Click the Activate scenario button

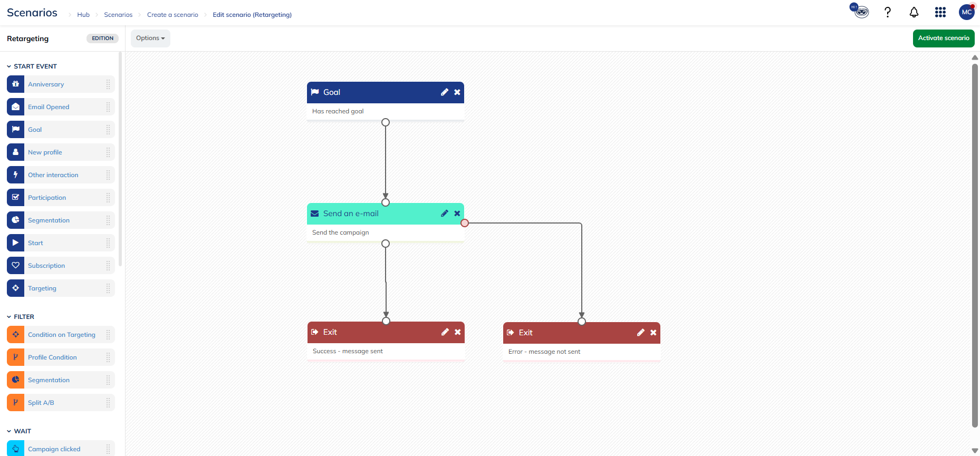click(x=944, y=38)
